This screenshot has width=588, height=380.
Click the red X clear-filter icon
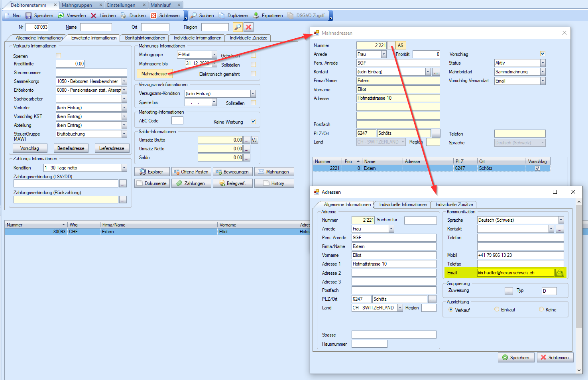point(248,27)
